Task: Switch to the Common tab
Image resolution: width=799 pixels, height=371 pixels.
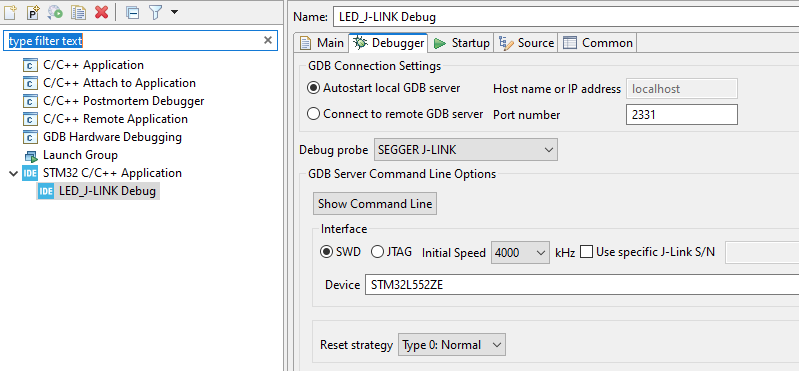Action: coord(598,43)
